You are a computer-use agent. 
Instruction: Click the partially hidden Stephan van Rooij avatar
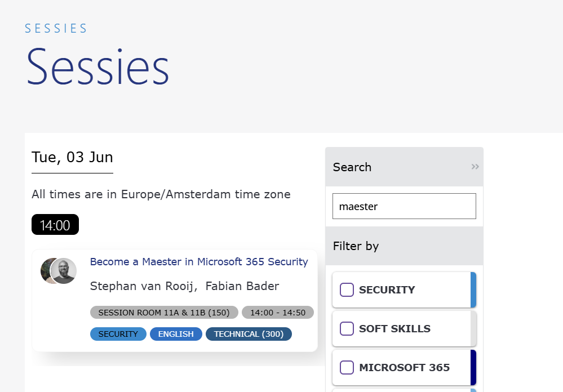pos(46,271)
